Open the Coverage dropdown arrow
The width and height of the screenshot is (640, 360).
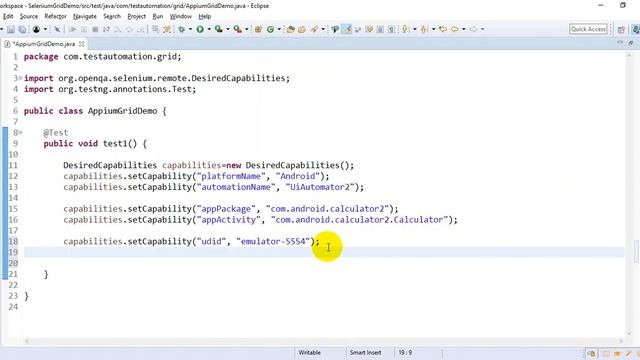(228, 29)
